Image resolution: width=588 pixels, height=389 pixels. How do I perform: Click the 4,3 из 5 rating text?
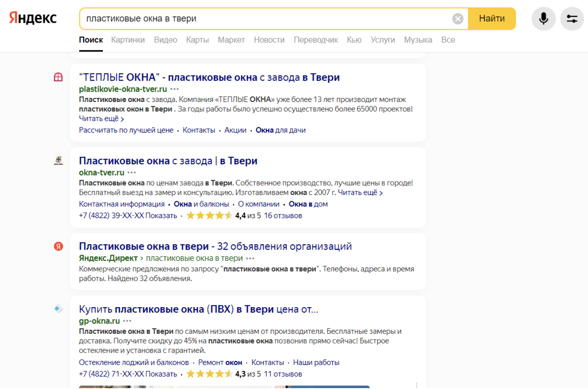[x=248, y=374]
